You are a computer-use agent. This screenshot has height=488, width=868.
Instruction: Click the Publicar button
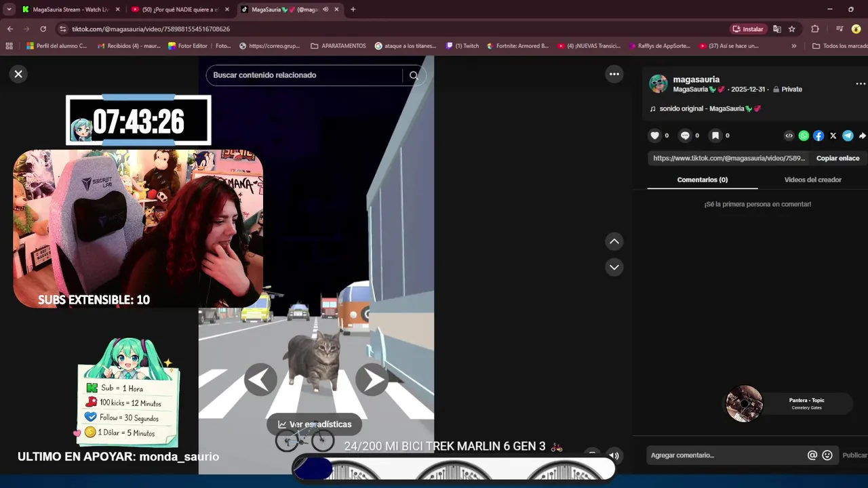click(x=854, y=455)
